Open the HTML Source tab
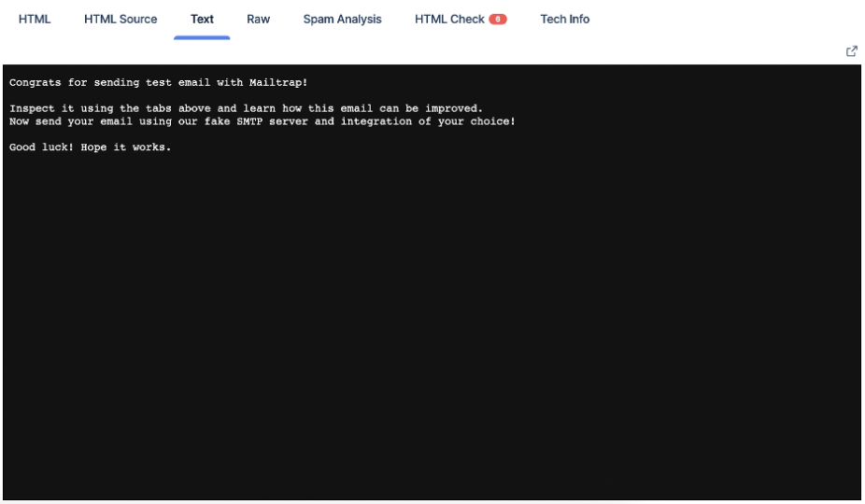Screen dimensions: 865x504 [x=121, y=20]
